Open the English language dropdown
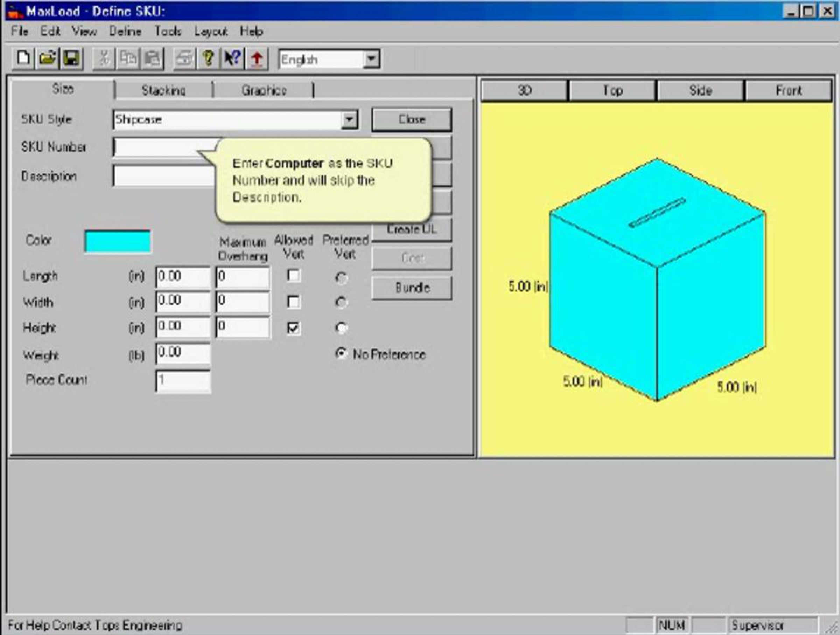This screenshot has width=840, height=635. (x=371, y=59)
